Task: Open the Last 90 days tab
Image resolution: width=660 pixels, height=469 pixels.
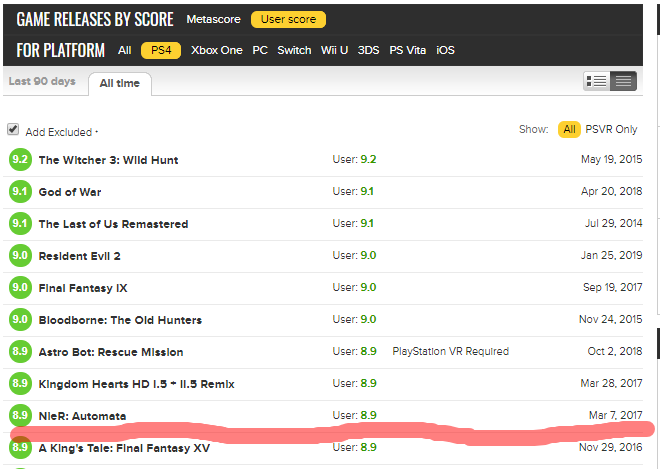Action: [x=43, y=82]
